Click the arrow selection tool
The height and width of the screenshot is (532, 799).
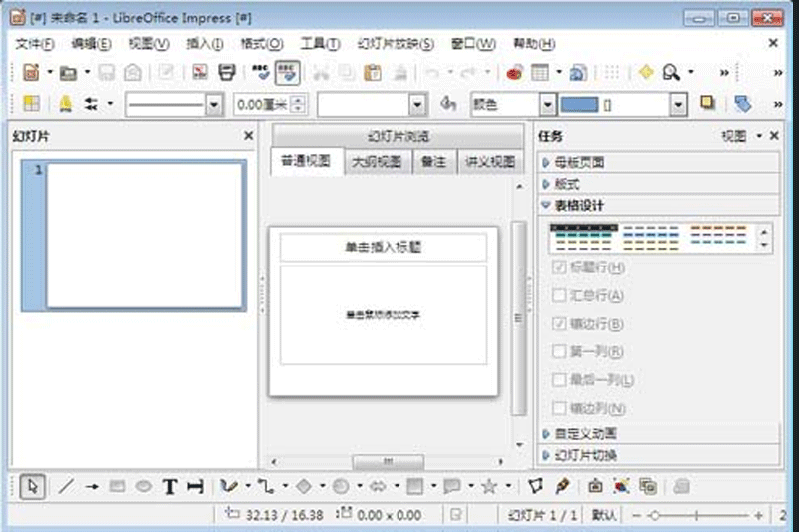point(32,487)
